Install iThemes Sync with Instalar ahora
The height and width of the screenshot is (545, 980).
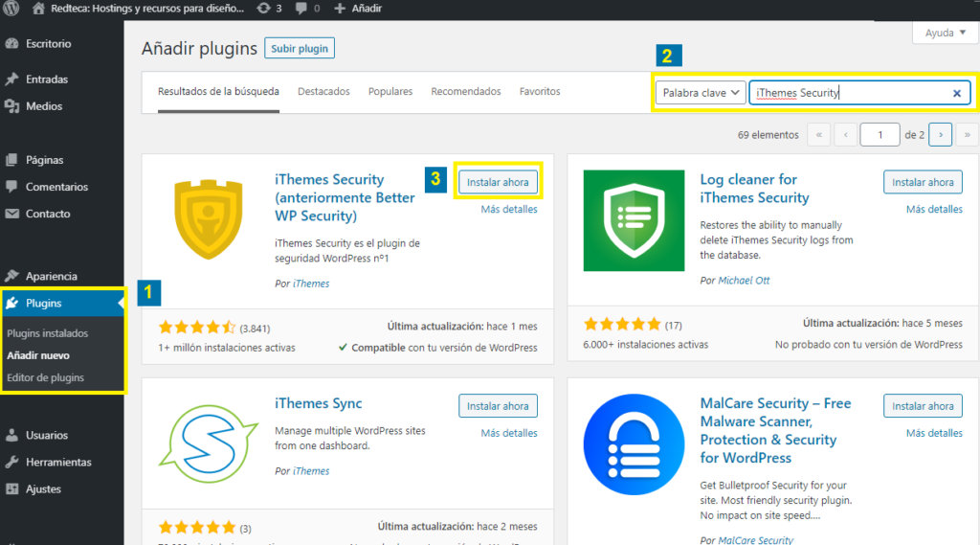tap(498, 406)
